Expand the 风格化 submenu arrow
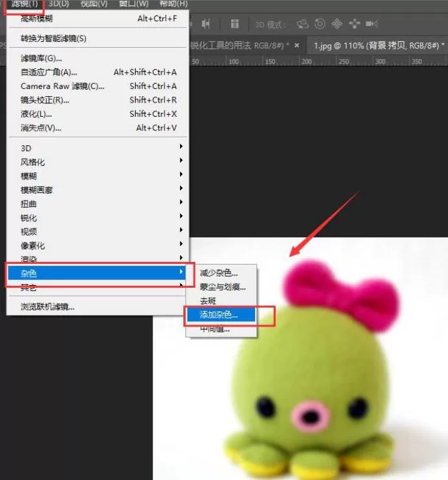 (181, 161)
